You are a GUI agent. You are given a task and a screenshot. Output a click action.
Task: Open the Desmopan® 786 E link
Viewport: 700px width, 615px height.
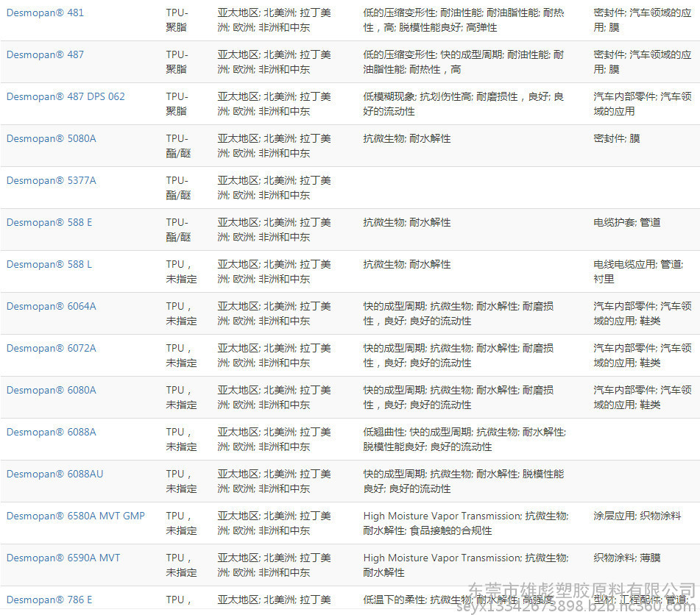point(49,600)
